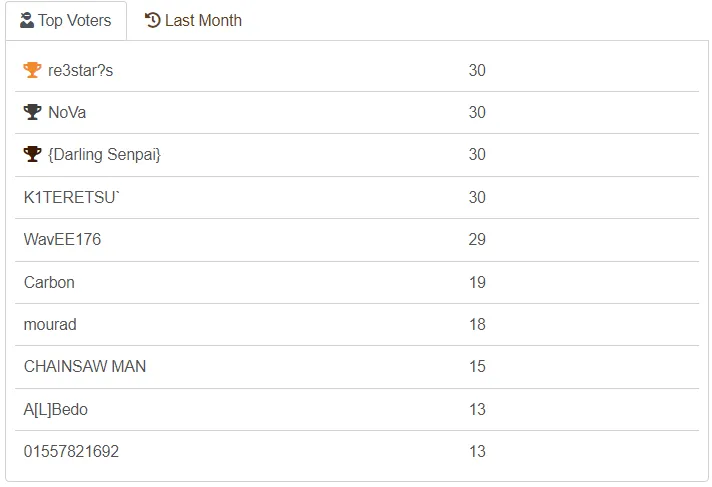Click the vote count 15 for CHAINSAW MAN
The image size is (712, 487).
pyautogui.click(x=477, y=367)
